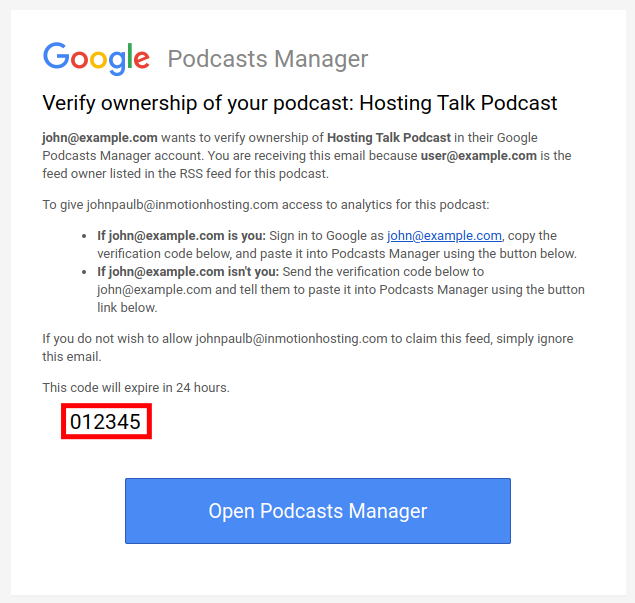Click the Open Podcasts Manager button
The height and width of the screenshot is (603, 635).
(318, 511)
